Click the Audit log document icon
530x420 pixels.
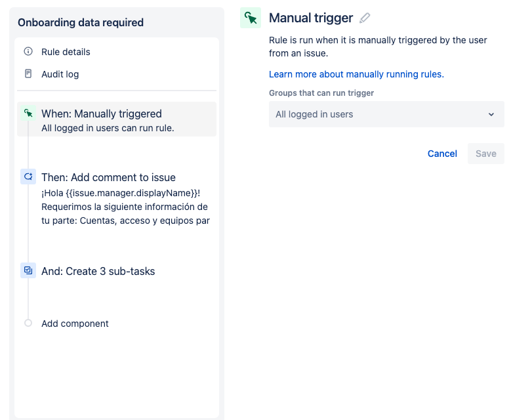(28, 73)
